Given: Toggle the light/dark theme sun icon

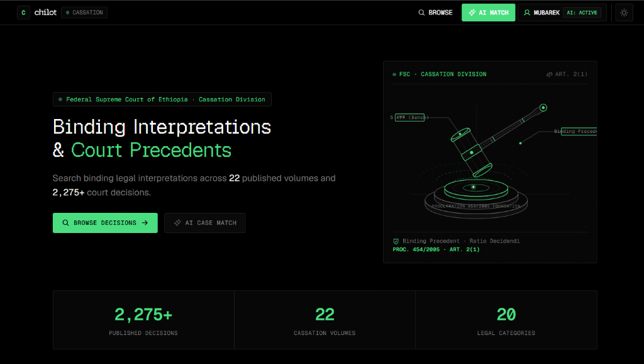Looking at the screenshot, I should (x=624, y=13).
